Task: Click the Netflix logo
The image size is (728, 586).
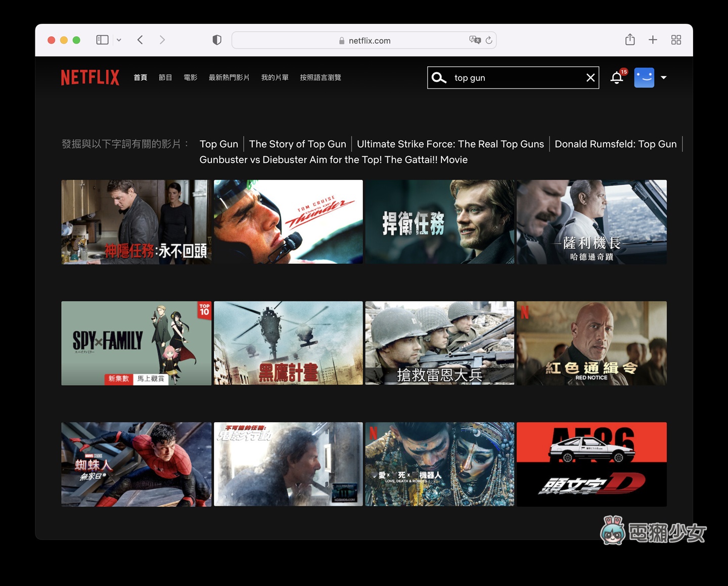Action: coord(90,77)
